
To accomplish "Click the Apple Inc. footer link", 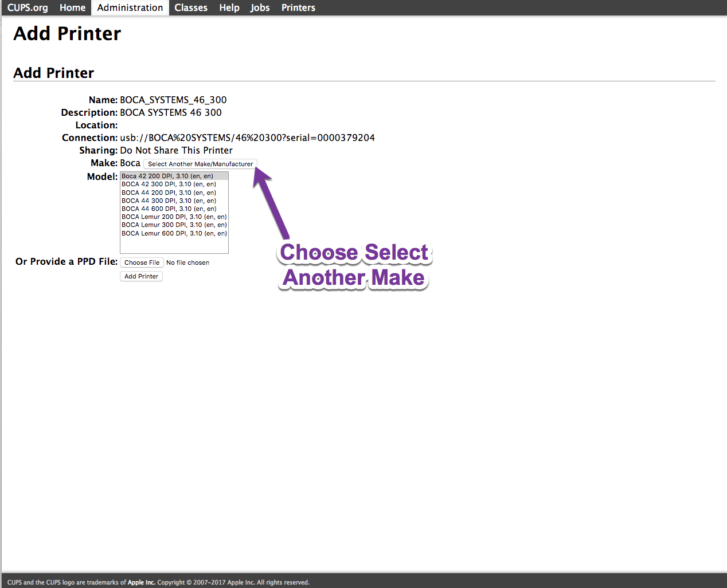I will click(141, 582).
